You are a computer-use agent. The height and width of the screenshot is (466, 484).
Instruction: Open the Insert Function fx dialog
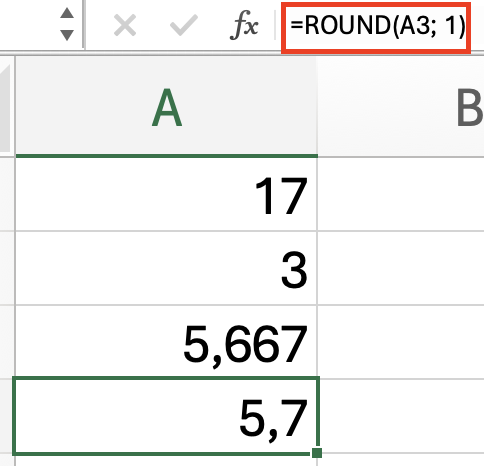(244, 25)
